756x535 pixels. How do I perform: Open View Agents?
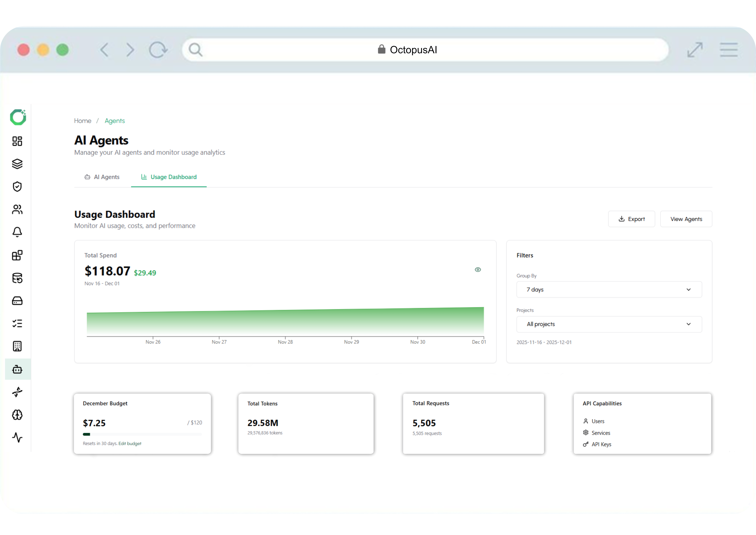pyautogui.click(x=686, y=219)
